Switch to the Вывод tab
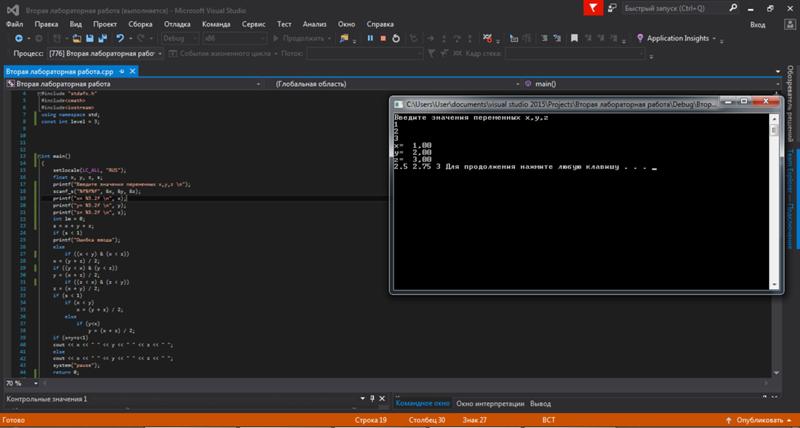This screenshot has width=800, height=428. [x=540, y=404]
